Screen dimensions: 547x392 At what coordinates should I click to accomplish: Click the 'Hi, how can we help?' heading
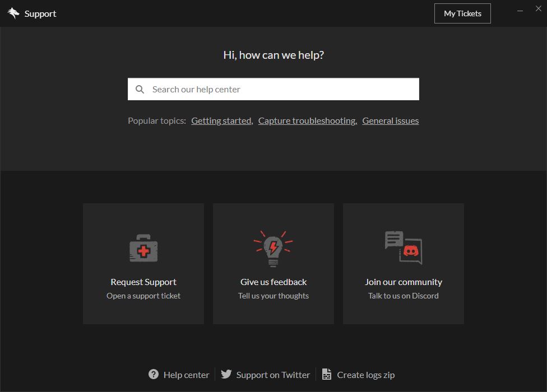coord(273,55)
